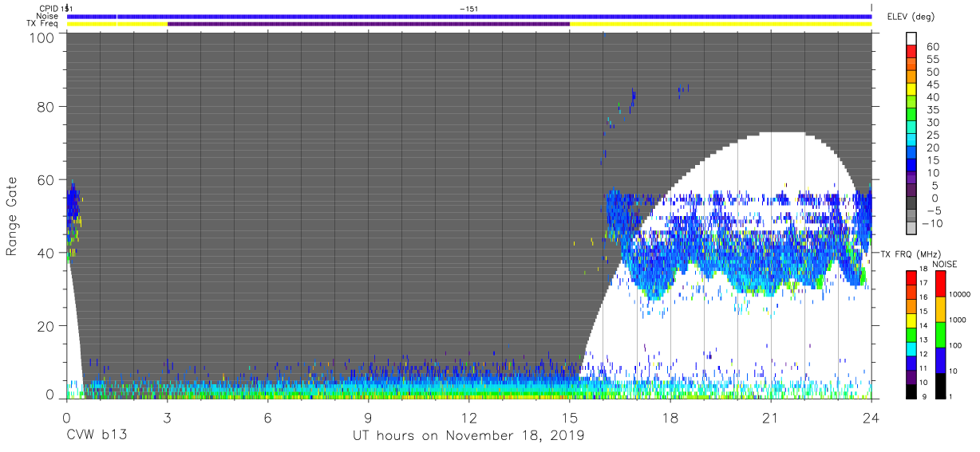Screen dimensions: 980x452
Task: Select the green 13–14 MHz TX FRQ swatch
Action: point(912,333)
